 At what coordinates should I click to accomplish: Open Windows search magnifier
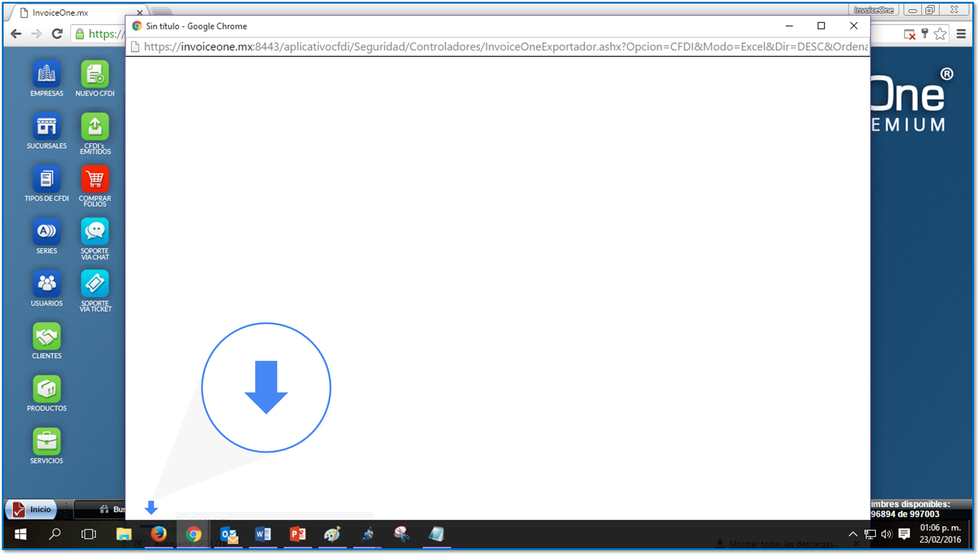pos(54,534)
